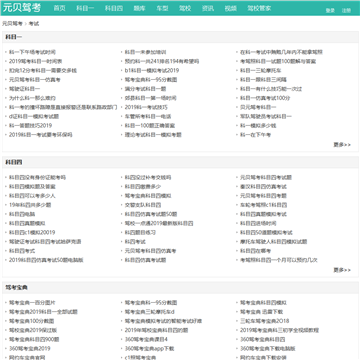Open link 2019驾考科目一时间表
The image size is (360, 360).
pos(36,61)
